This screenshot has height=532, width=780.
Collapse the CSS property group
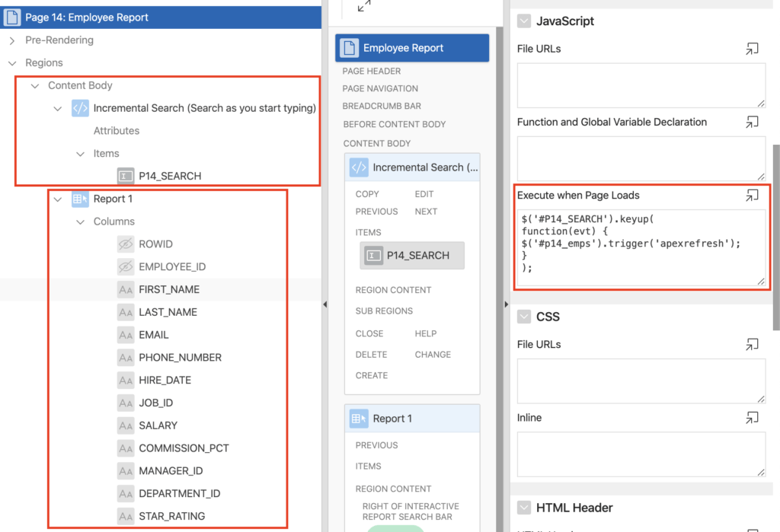click(x=524, y=317)
